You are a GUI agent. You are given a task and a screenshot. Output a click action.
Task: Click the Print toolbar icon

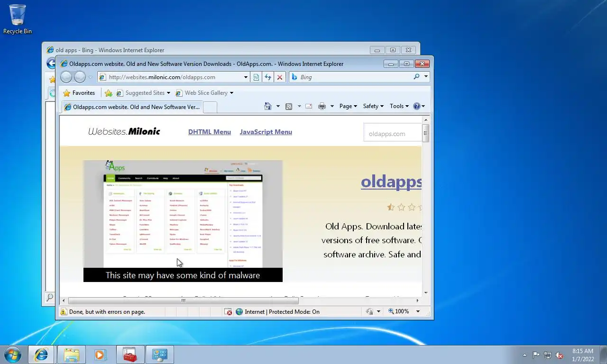pyautogui.click(x=322, y=106)
